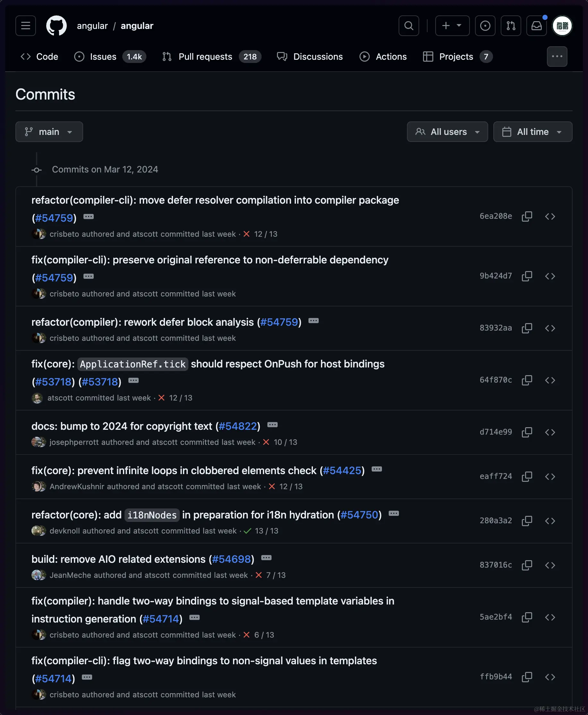Open the search button in header
This screenshot has height=715, width=588.
[x=409, y=26]
